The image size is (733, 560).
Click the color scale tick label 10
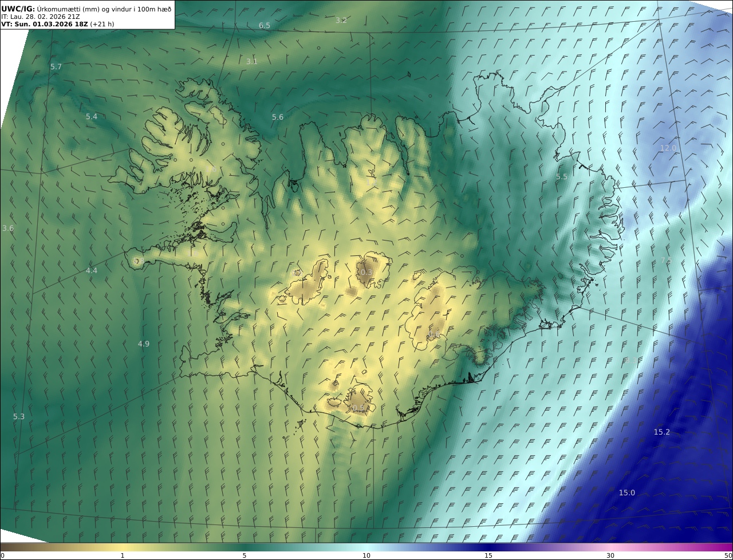tap(366, 556)
